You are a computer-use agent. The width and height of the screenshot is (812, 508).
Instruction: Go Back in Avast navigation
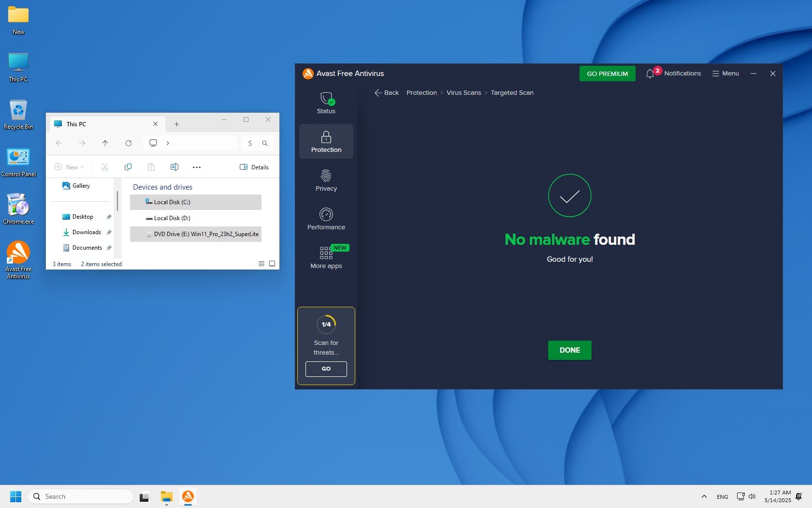click(x=387, y=93)
